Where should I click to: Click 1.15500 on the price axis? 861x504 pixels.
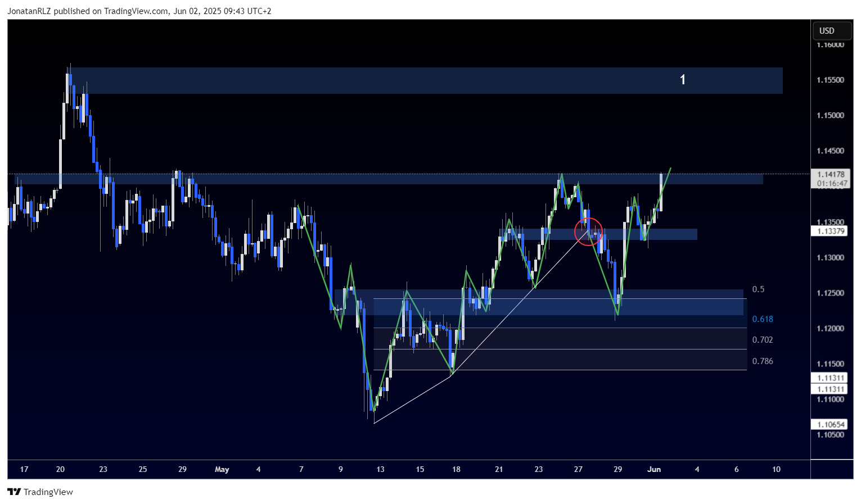coord(831,80)
